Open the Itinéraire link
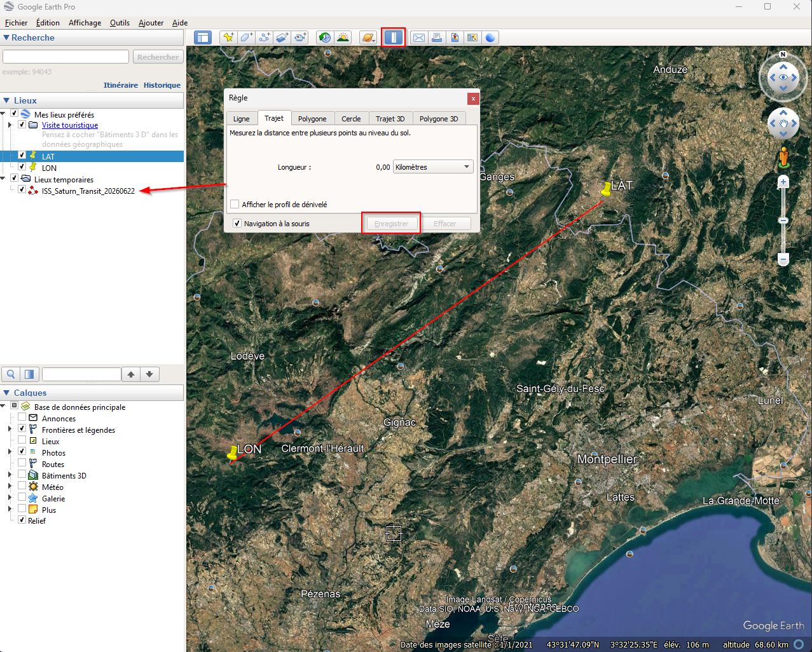 coord(121,85)
